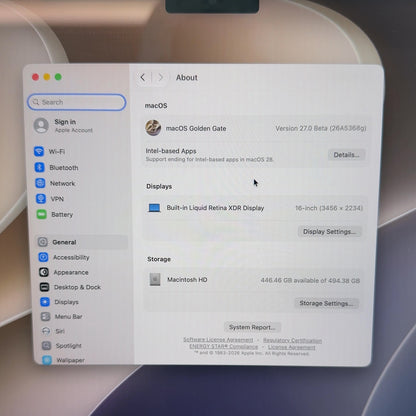Click the Storage section heading
Viewport: 416px width, 416px height.
(x=159, y=259)
